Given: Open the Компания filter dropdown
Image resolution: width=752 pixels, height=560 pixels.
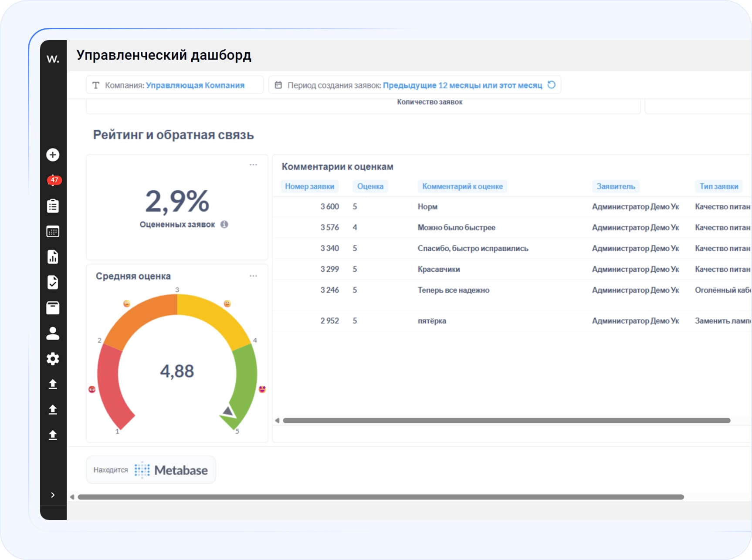Looking at the screenshot, I should point(175,85).
